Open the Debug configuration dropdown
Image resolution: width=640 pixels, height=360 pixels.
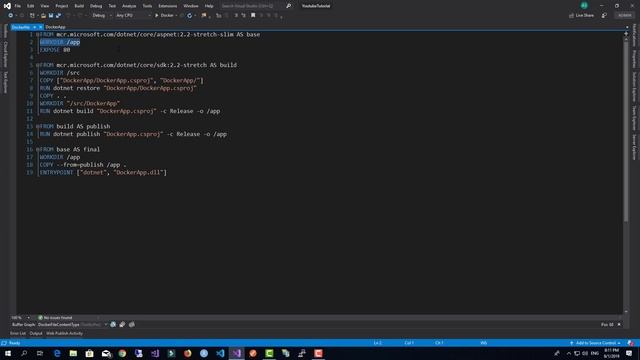[x=102, y=16]
